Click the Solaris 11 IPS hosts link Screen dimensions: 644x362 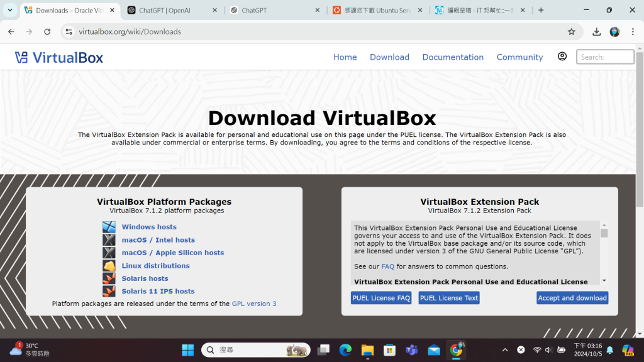tap(158, 291)
